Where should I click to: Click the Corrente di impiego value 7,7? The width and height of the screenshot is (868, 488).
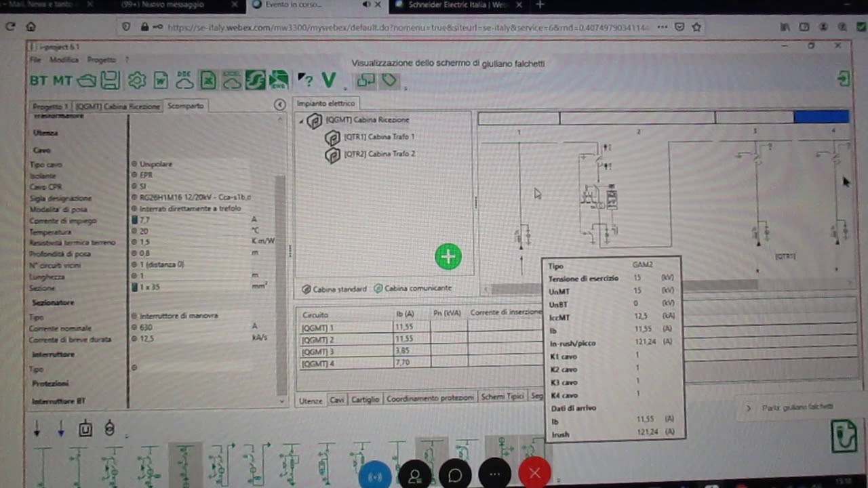(144, 220)
